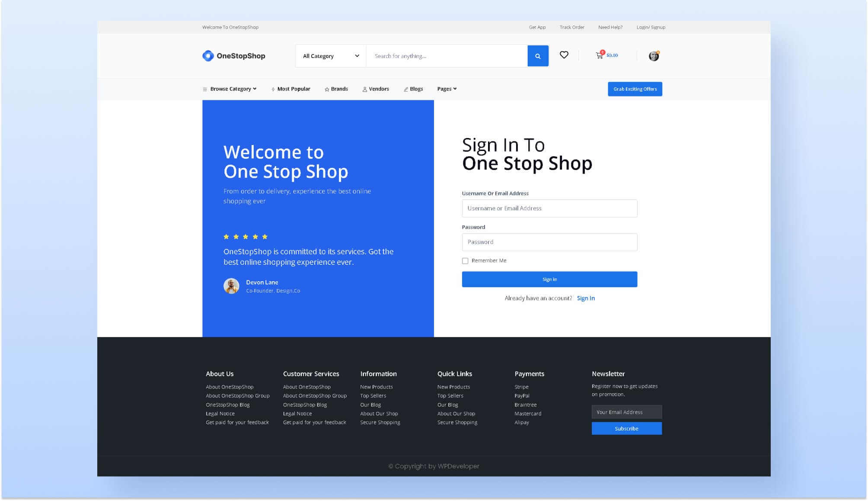Viewport: 868px width, 501px height.
Task: Expand the Browse Category menu
Action: point(230,89)
